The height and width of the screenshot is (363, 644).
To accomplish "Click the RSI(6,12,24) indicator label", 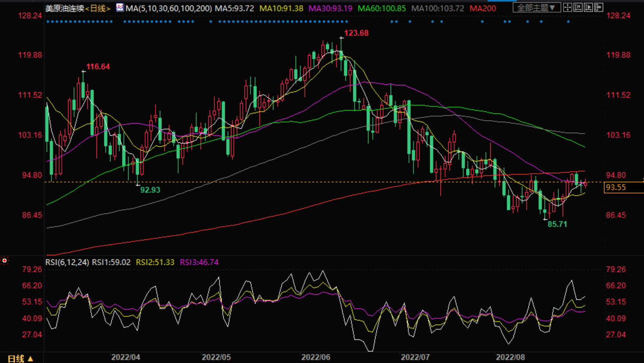I will (x=67, y=262).
